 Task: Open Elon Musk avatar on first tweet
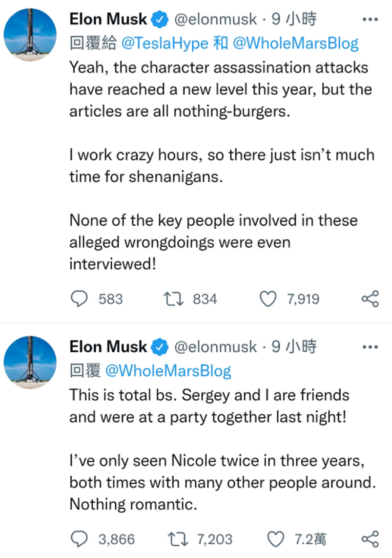point(30,35)
